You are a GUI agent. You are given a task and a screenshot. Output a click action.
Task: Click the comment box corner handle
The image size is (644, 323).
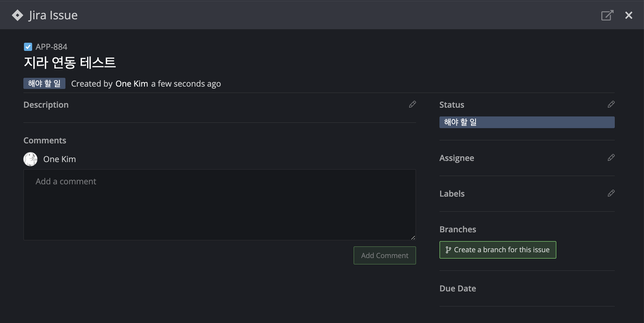tap(413, 237)
